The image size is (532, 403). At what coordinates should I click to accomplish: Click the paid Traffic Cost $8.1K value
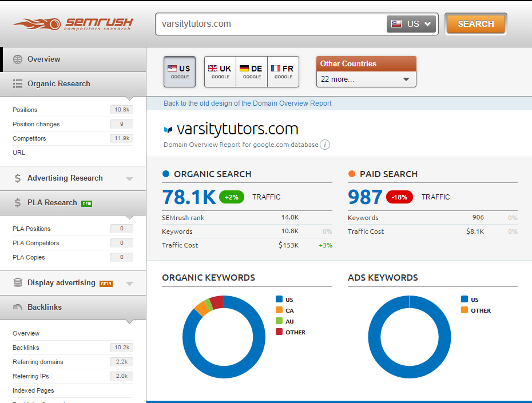[x=475, y=232]
